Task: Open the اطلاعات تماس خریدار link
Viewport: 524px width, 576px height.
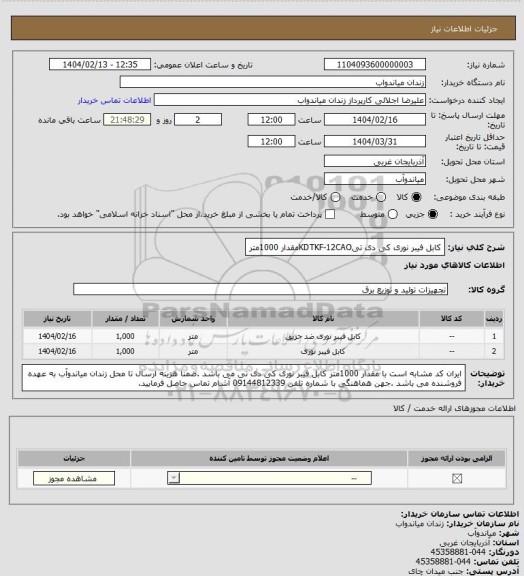Action: tap(115, 100)
